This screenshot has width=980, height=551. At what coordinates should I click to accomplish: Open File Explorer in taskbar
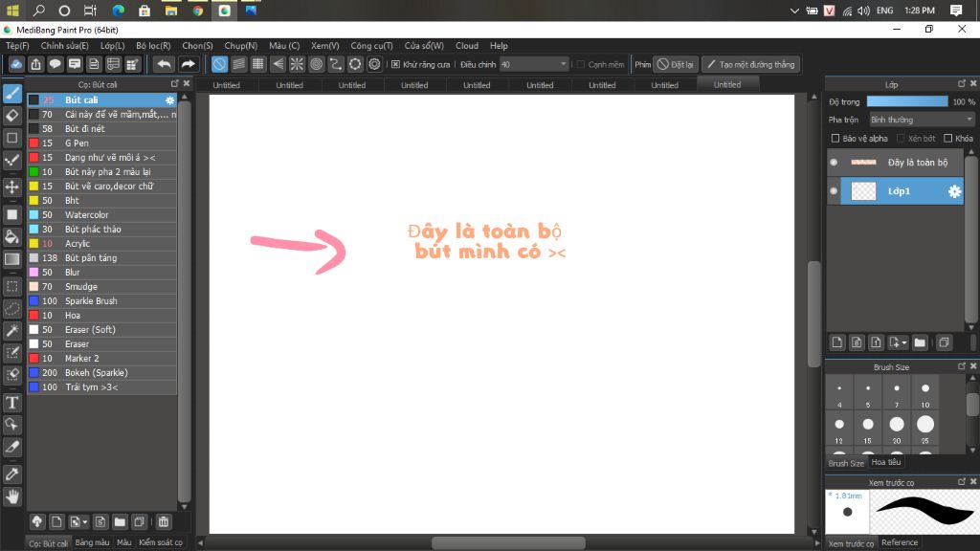pyautogui.click(x=170, y=11)
